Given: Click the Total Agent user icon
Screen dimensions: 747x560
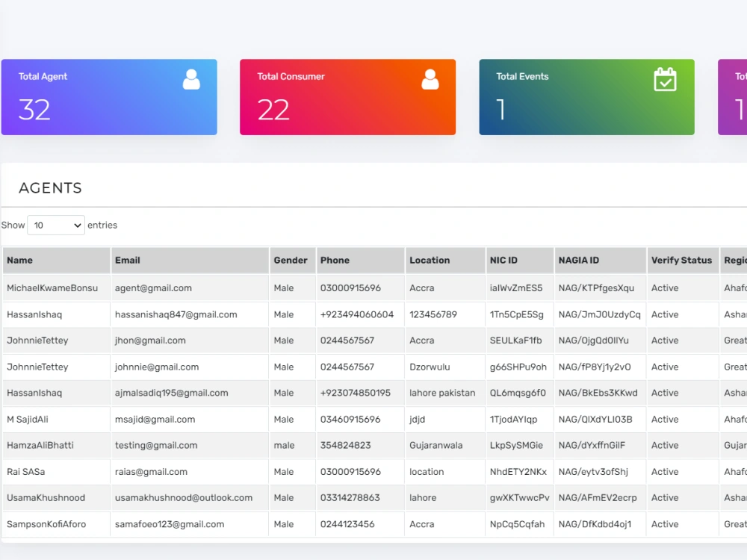Looking at the screenshot, I should [x=191, y=80].
